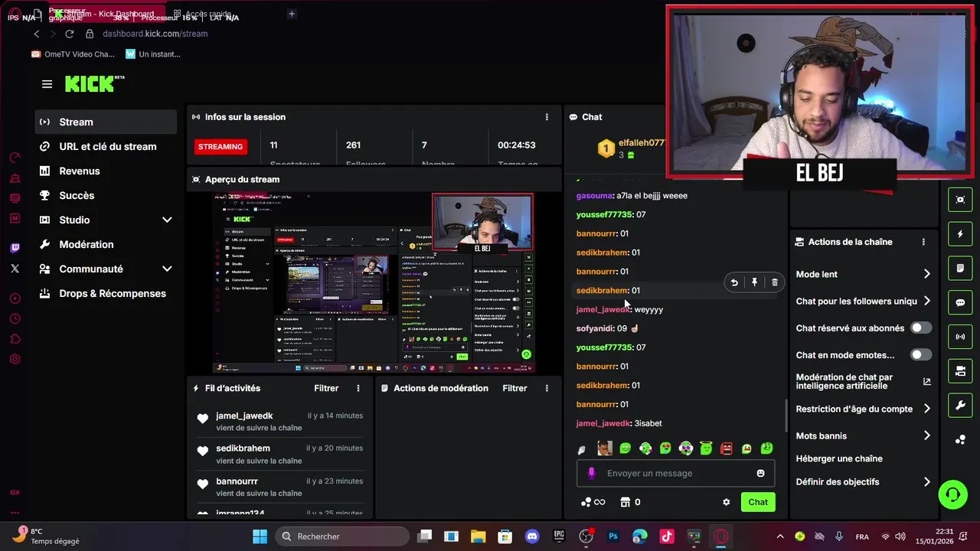Screen dimensions: 980x551
Task: Click the lightning bolt icon in right toolbar
Action: click(960, 233)
